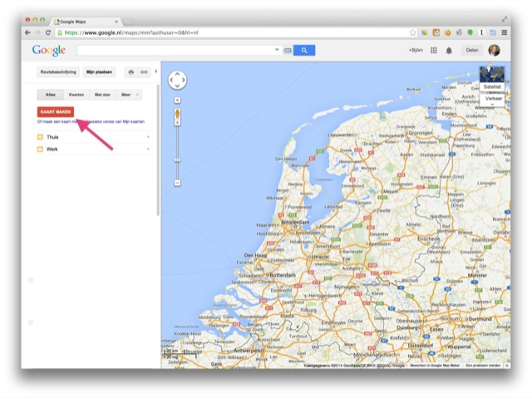Get the map link with the chain icon
532x398 pixels.
(x=144, y=71)
